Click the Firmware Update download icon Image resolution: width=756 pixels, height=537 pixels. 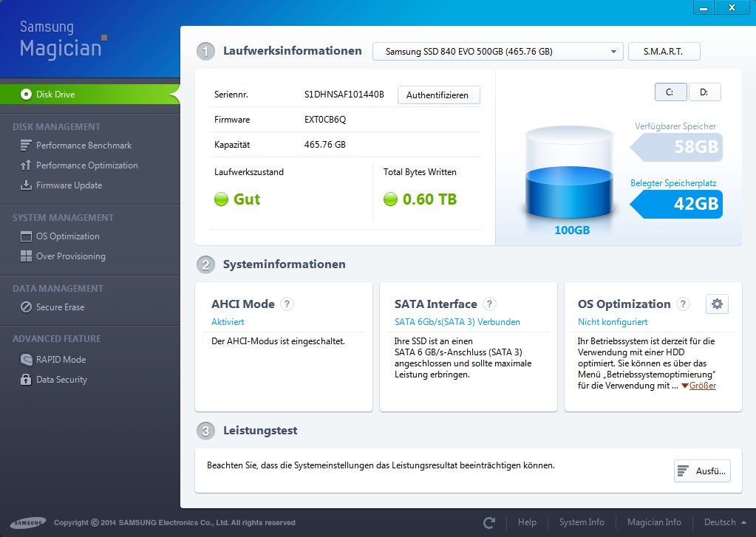coord(26,185)
